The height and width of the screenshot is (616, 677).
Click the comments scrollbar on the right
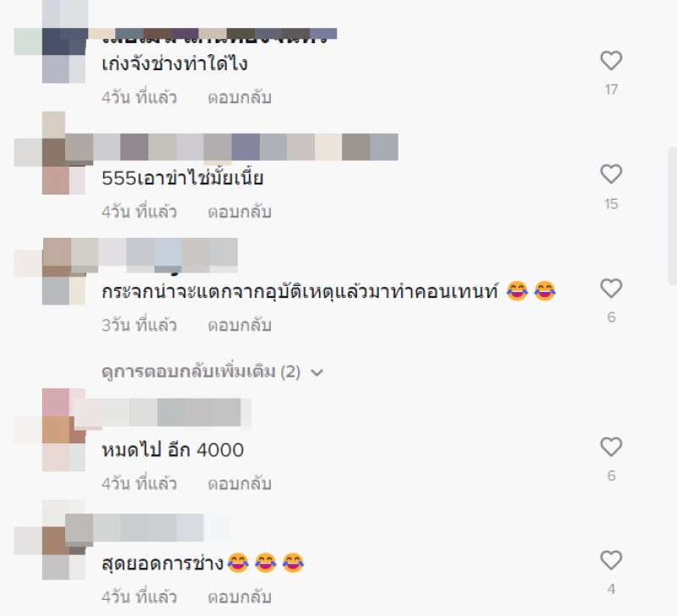pos(672,216)
